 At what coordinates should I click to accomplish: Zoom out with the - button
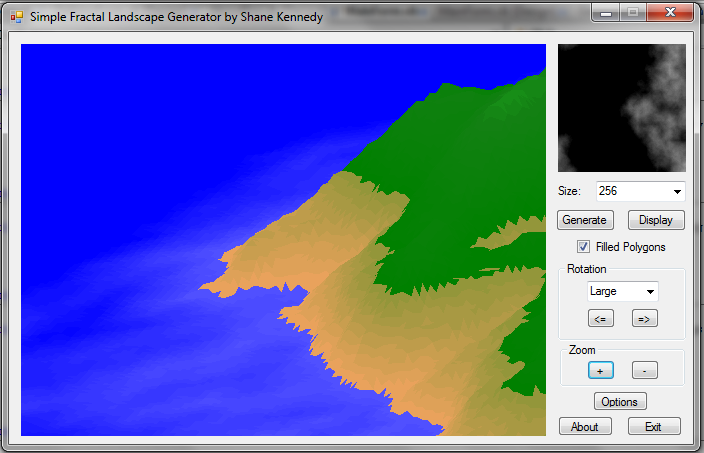pos(644,371)
